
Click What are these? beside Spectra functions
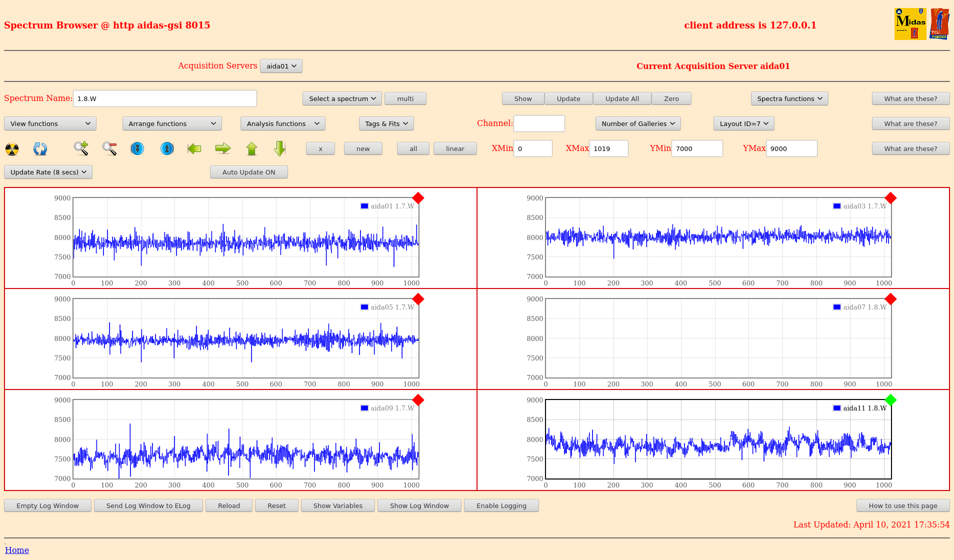(910, 98)
